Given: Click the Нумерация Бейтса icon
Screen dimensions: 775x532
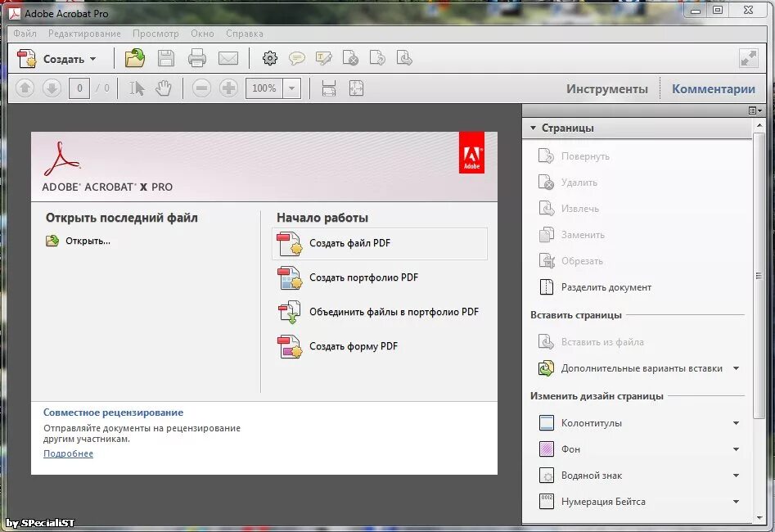Looking at the screenshot, I should [546, 502].
